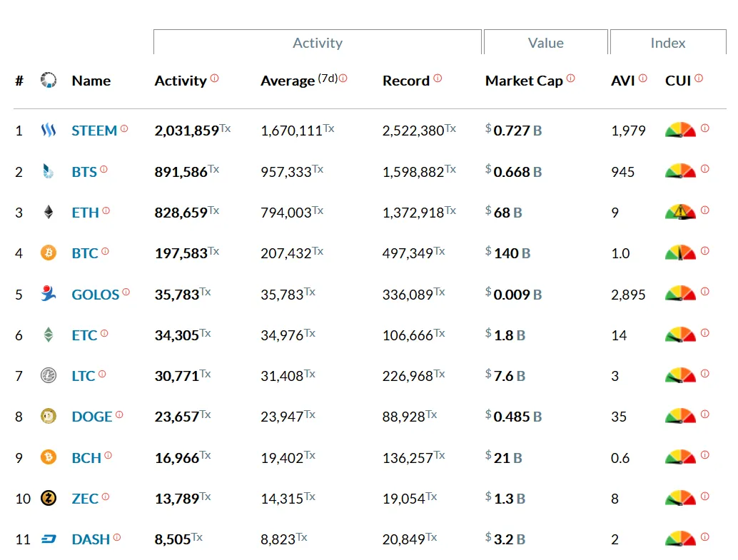The height and width of the screenshot is (560, 738).
Task: Sort by the AVI column header
Action: [x=623, y=81]
